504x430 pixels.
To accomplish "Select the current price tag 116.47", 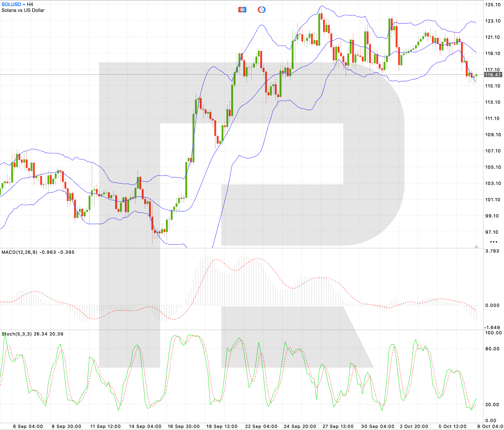I will (x=493, y=75).
